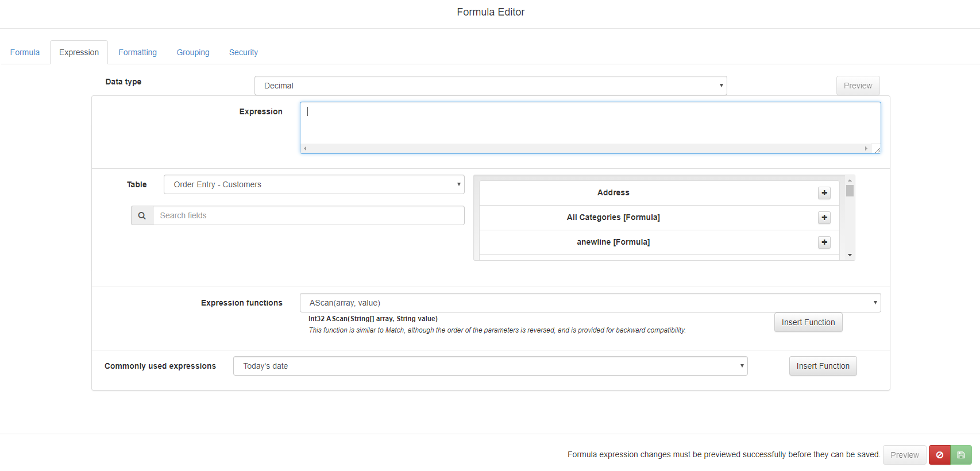Select the Security tab

243,52
